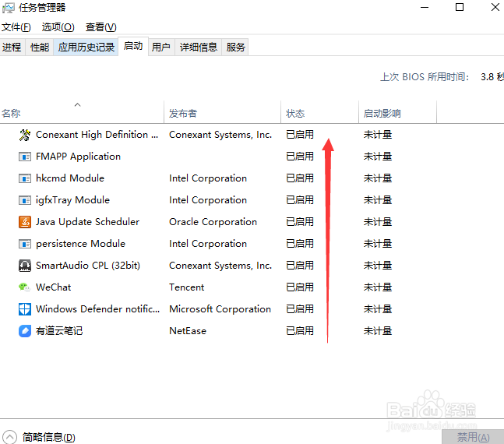Select the WeChat entry name
The image size is (504, 444).
pyautogui.click(x=53, y=287)
